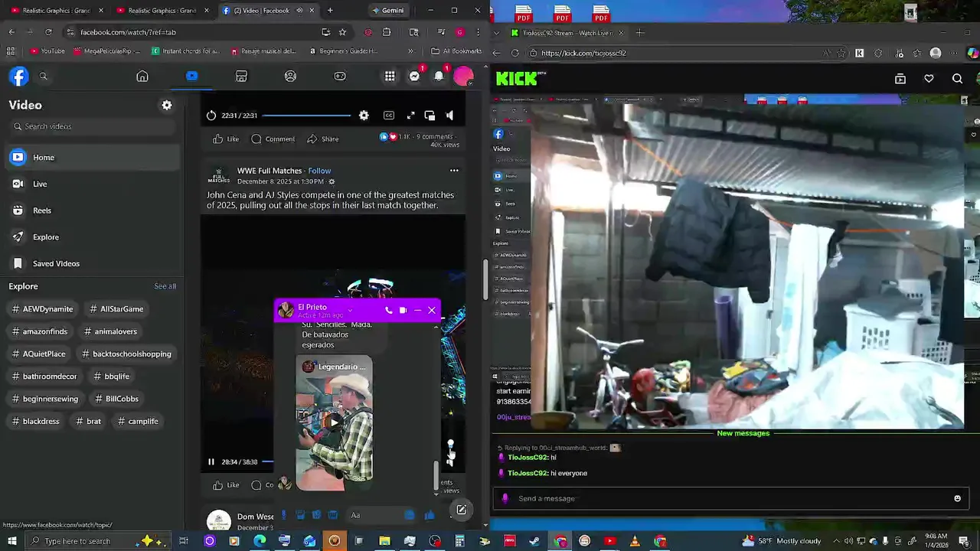Open YouTube bookmark in bookmarks bar

(47, 51)
